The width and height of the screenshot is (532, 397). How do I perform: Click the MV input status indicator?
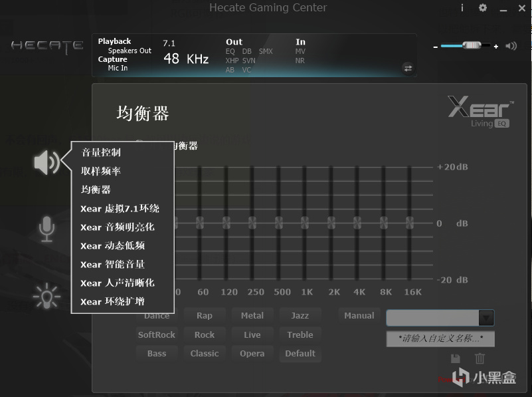tap(300, 52)
